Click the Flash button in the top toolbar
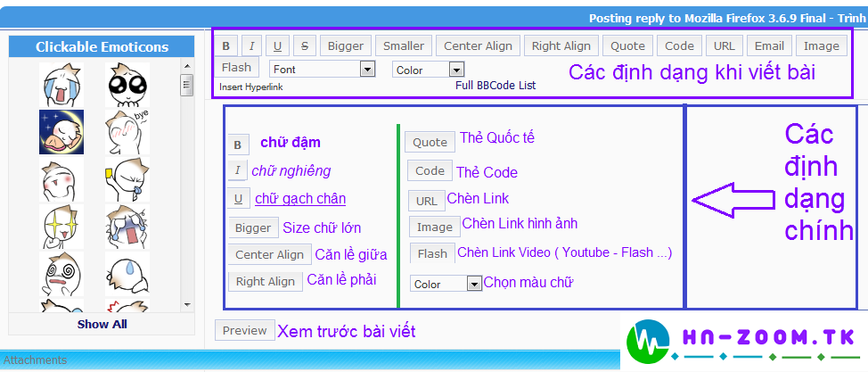 (236, 68)
